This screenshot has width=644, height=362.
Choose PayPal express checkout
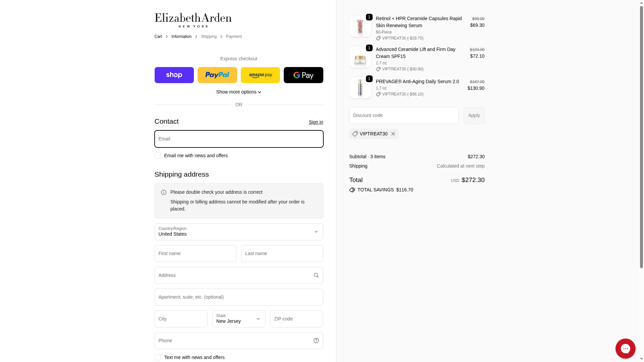tap(217, 75)
